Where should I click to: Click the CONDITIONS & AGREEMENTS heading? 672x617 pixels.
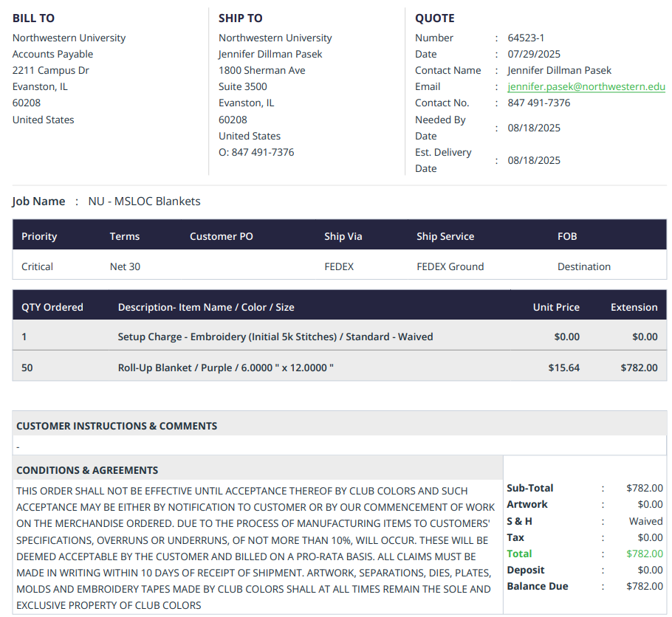tap(87, 470)
